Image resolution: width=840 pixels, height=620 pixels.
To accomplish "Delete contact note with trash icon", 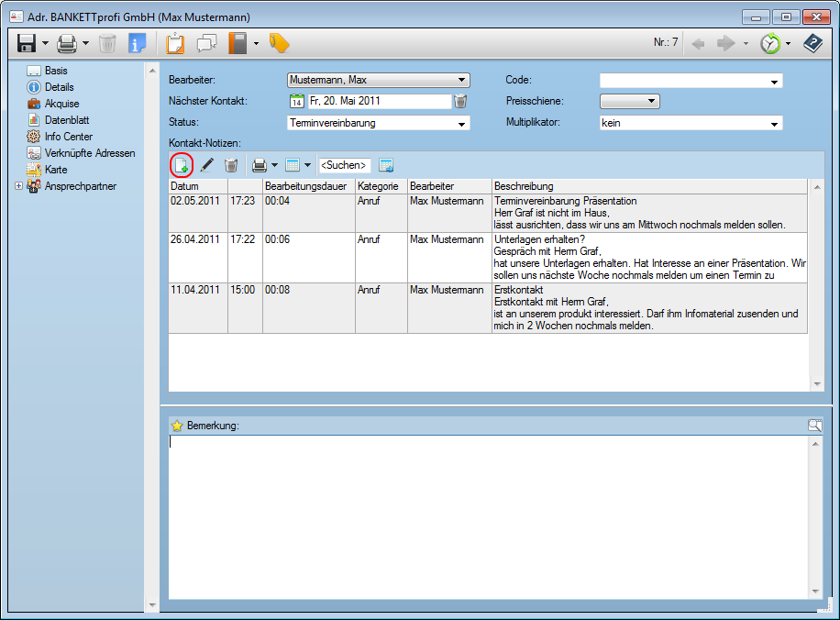I will pyautogui.click(x=232, y=165).
